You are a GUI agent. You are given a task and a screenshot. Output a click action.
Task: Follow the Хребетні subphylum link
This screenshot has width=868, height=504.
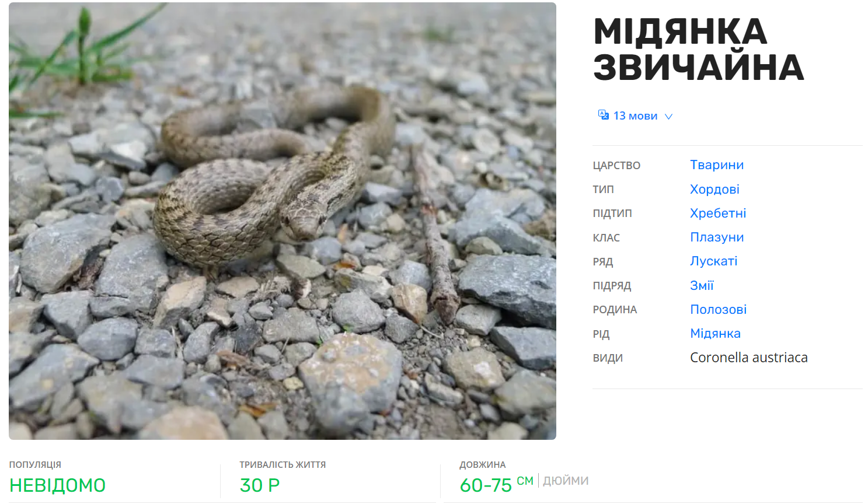(x=718, y=213)
